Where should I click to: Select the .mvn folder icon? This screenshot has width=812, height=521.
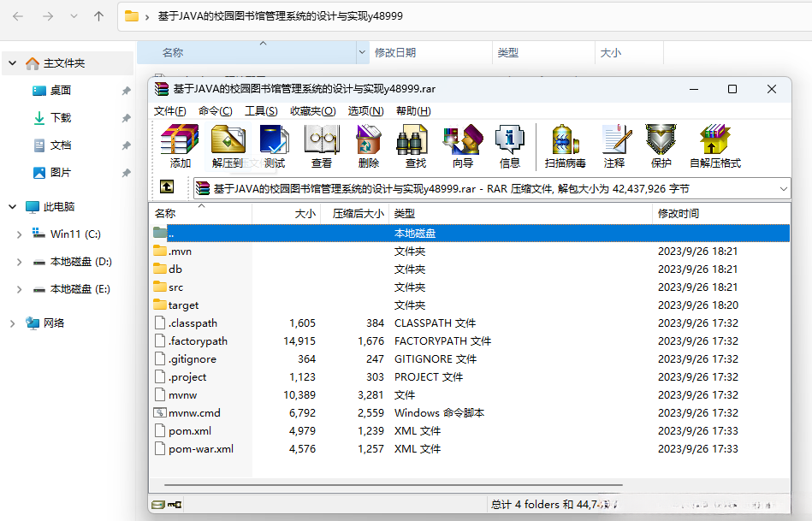click(160, 251)
